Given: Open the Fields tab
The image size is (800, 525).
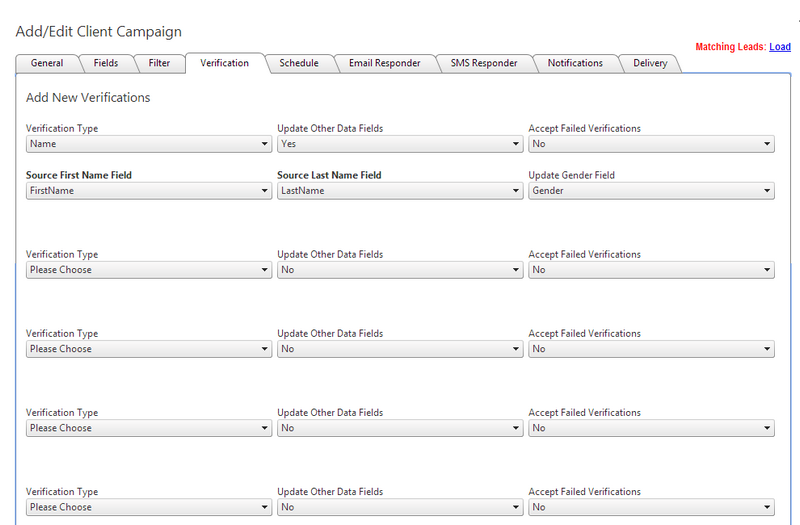Looking at the screenshot, I should click(x=105, y=63).
